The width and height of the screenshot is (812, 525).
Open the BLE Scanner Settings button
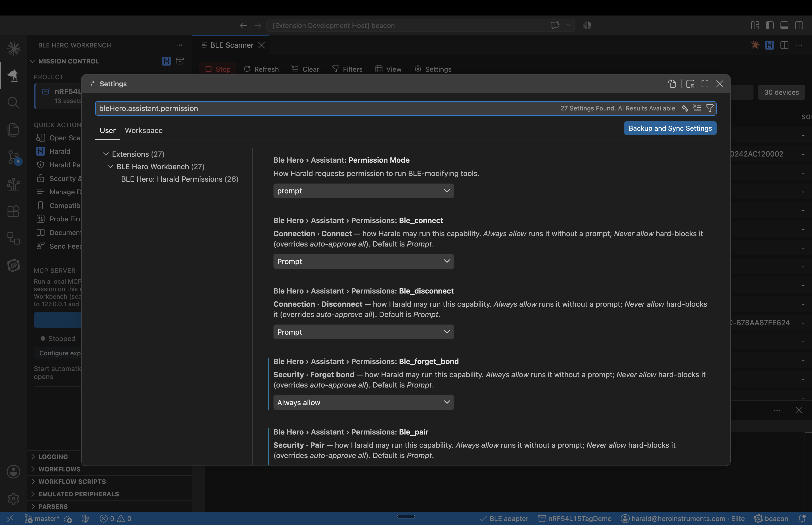pyautogui.click(x=433, y=69)
